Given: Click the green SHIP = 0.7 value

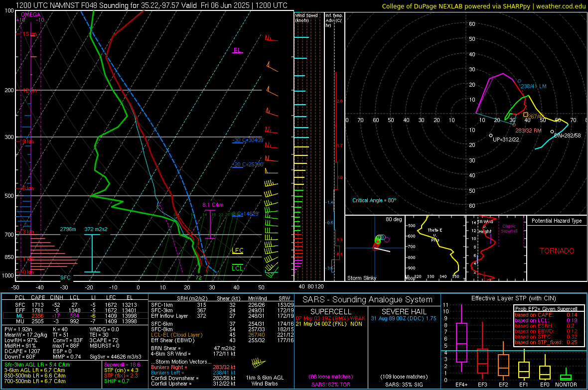Looking at the screenshot, I should (x=117, y=381).
